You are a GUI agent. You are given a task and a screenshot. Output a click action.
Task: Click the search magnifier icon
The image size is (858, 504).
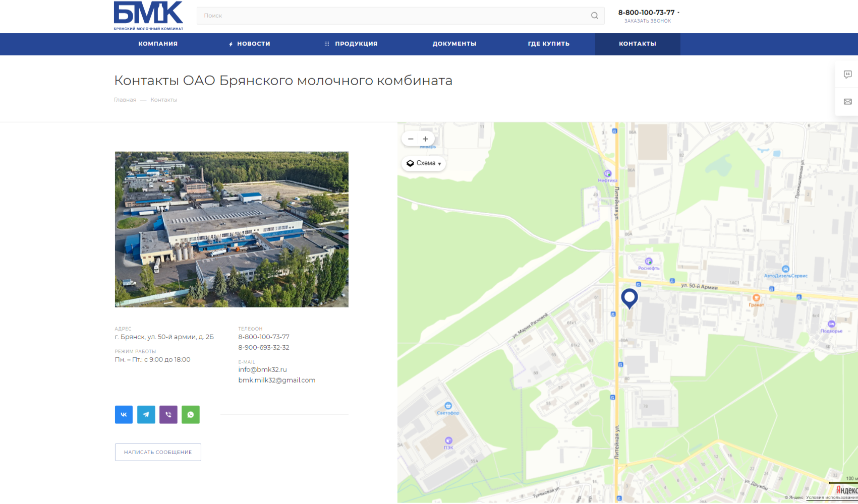coord(595,16)
